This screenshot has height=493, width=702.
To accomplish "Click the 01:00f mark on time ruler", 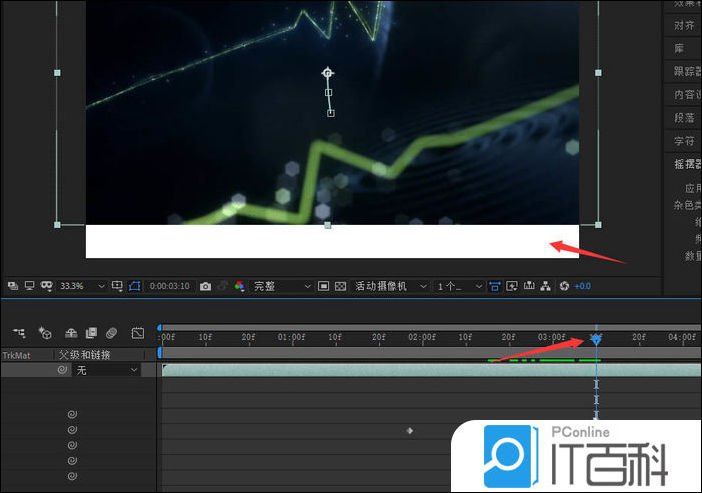I will click(291, 337).
